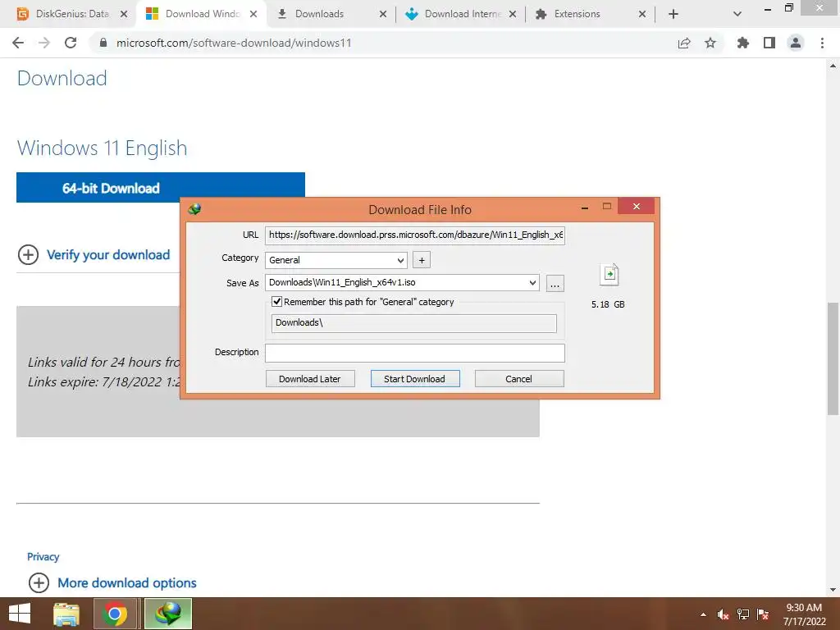Reload the Microsoft download page

(x=71, y=43)
